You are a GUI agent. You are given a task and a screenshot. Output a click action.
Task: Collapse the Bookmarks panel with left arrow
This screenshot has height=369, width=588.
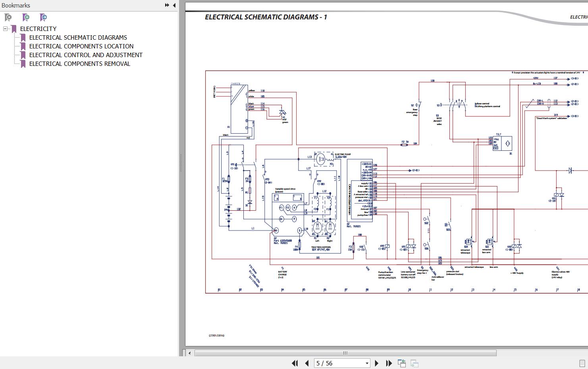174,5
